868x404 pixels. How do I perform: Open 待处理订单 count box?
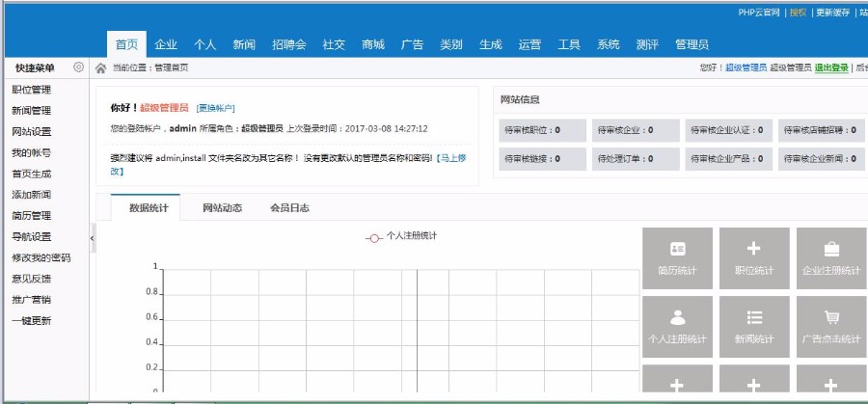click(x=636, y=159)
